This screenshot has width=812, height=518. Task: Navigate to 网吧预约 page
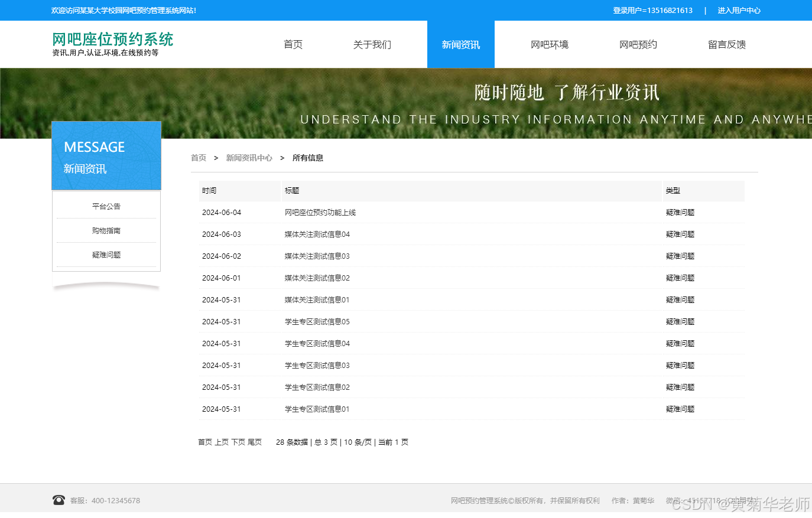pos(638,44)
